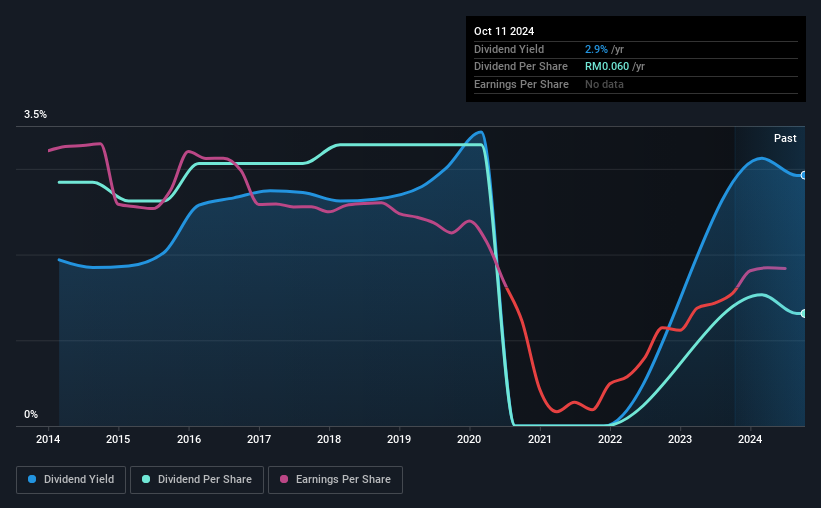
Task: Click the 2018 x-axis label
Action: (329, 439)
